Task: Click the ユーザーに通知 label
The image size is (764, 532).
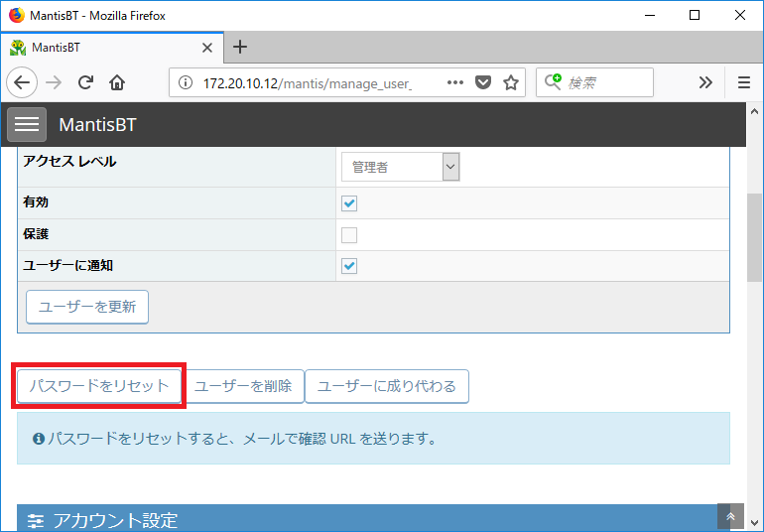Action: 68,265
